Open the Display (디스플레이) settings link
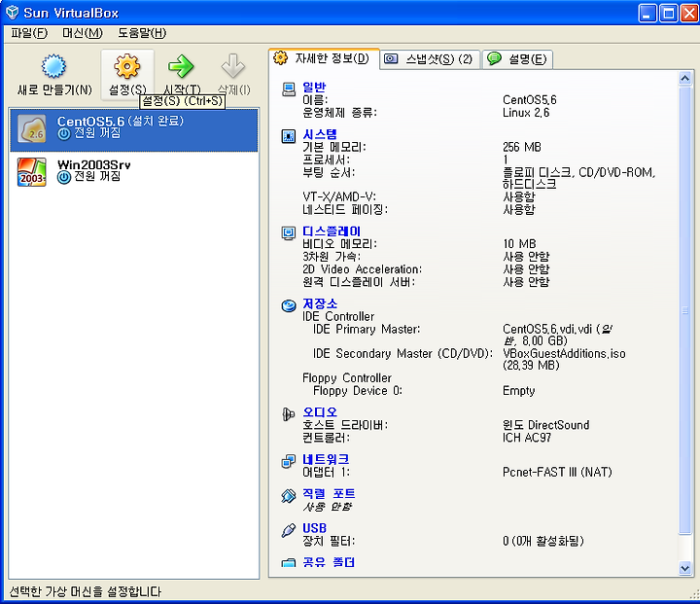 (x=332, y=231)
